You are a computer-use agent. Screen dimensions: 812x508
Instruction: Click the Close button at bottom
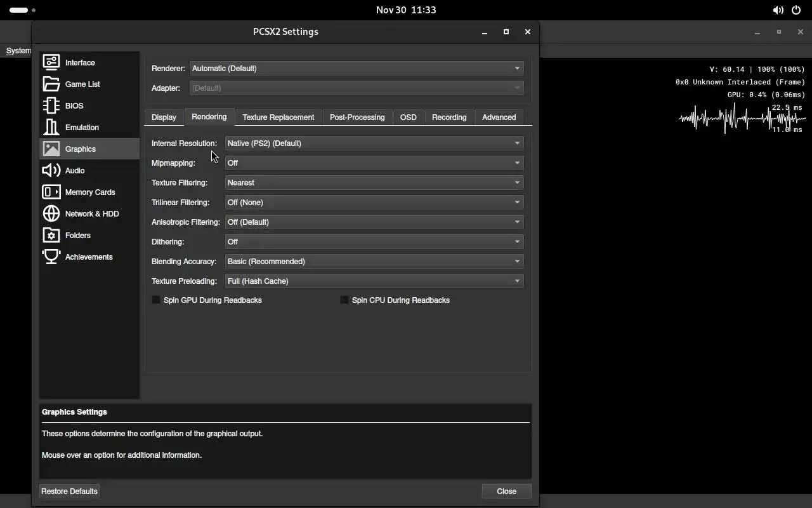pos(506,491)
